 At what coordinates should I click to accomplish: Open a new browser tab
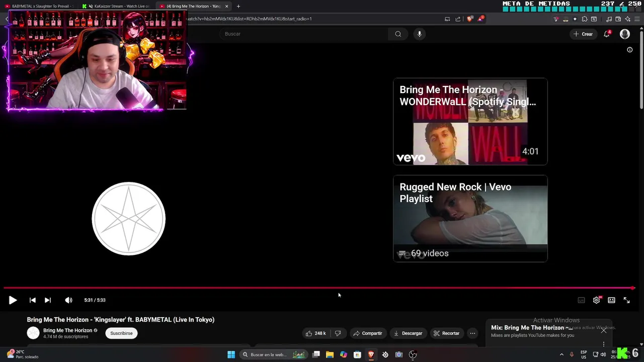(x=238, y=6)
